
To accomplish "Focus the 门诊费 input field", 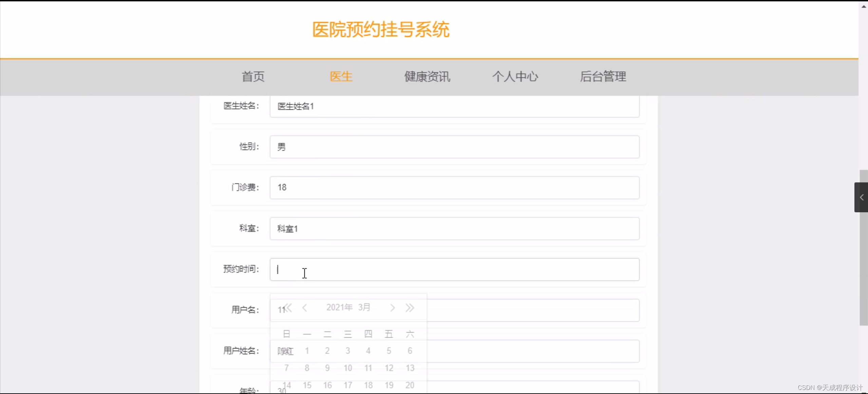I will point(454,187).
